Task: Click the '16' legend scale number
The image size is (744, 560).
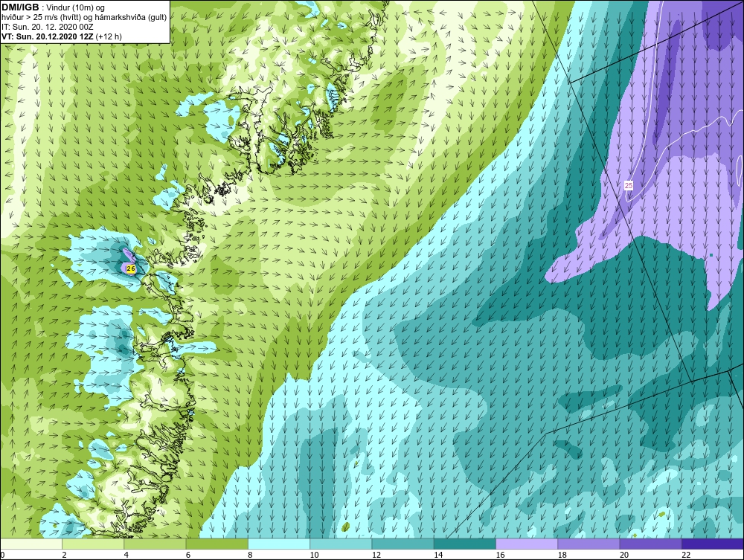Action: pos(500,555)
